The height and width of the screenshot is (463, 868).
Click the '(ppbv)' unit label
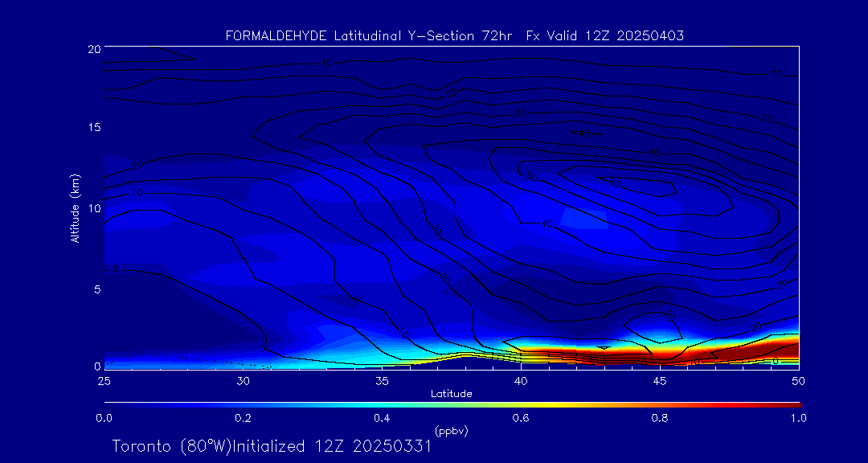pos(451,432)
